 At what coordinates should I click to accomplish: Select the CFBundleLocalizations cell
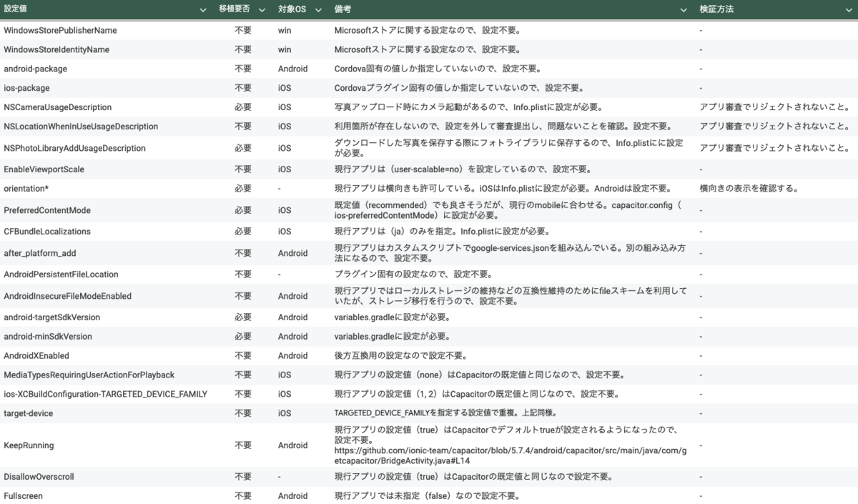coord(47,232)
